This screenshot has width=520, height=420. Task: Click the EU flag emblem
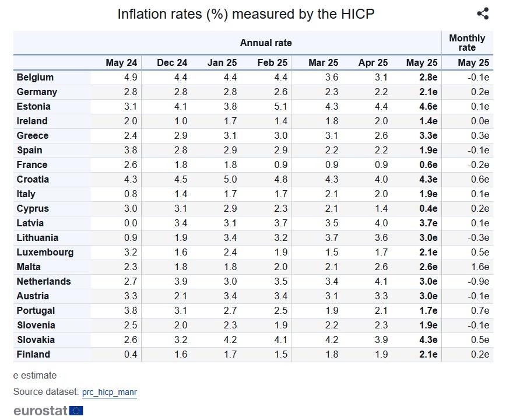coord(76,411)
